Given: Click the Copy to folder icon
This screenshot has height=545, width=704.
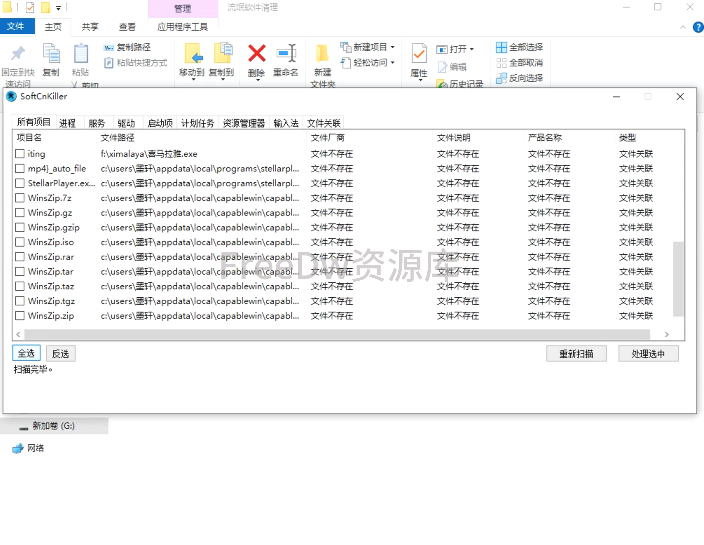Looking at the screenshot, I should [223, 53].
